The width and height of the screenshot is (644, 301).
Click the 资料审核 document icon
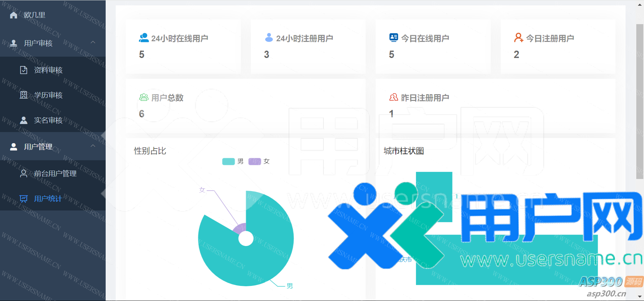click(x=23, y=70)
